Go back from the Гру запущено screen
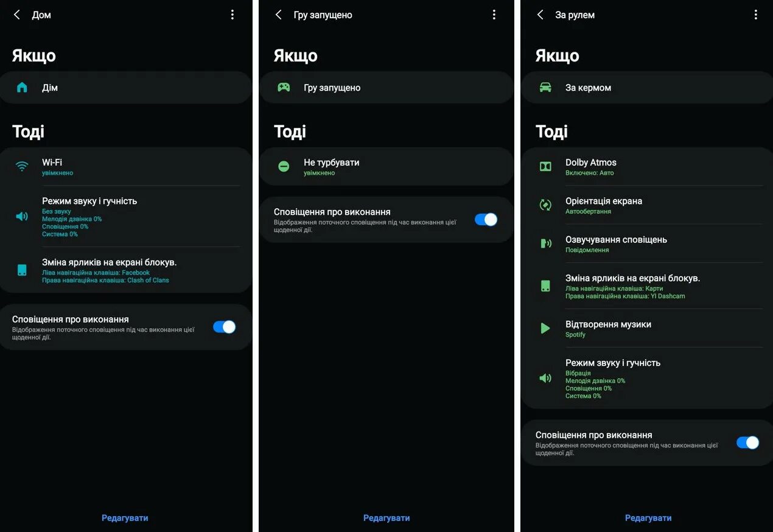773x532 pixels. [x=278, y=15]
